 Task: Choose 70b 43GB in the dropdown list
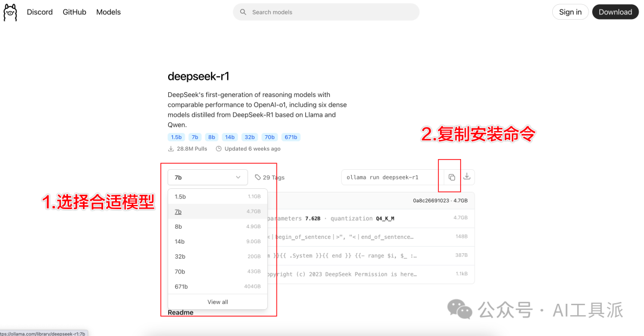pos(218,272)
